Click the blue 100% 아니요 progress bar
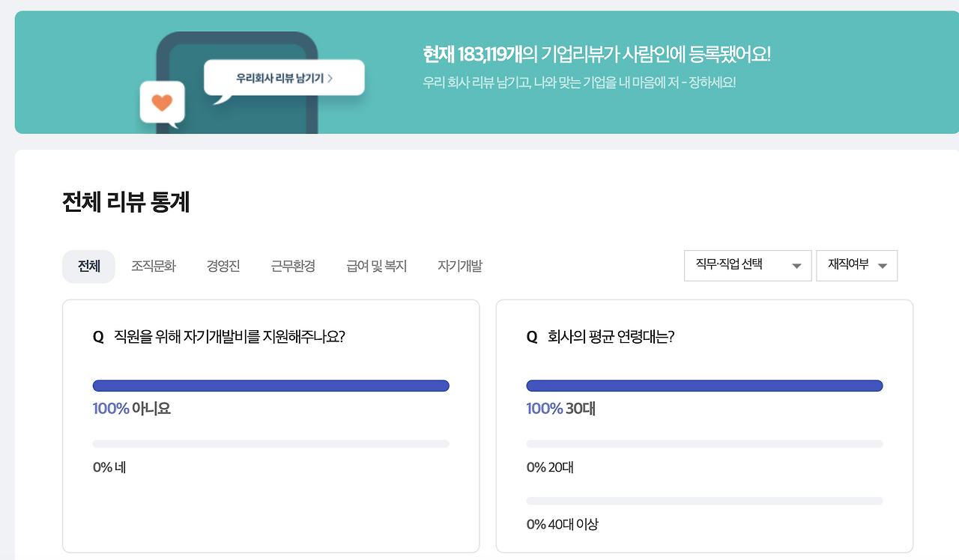959x560 pixels. 270,386
